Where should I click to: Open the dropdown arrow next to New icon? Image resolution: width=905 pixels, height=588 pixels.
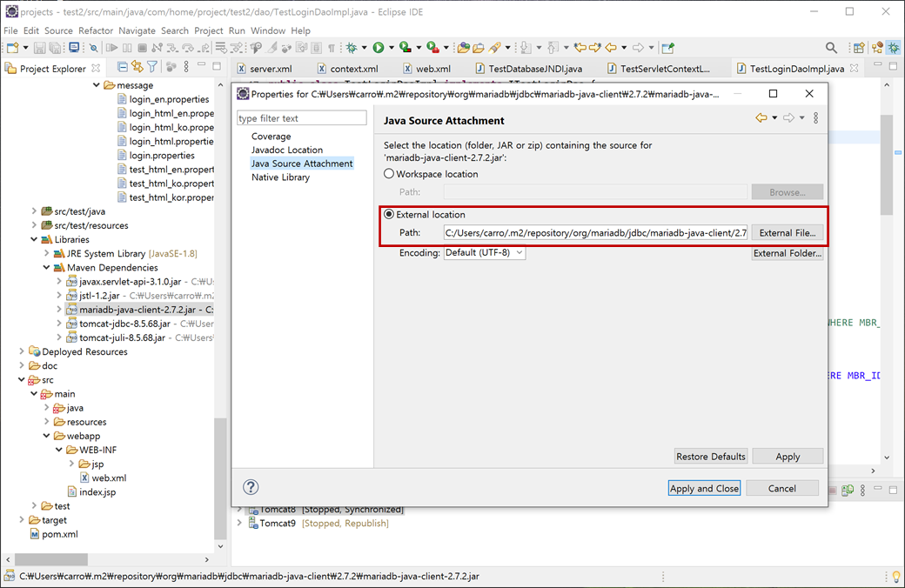click(x=25, y=48)
